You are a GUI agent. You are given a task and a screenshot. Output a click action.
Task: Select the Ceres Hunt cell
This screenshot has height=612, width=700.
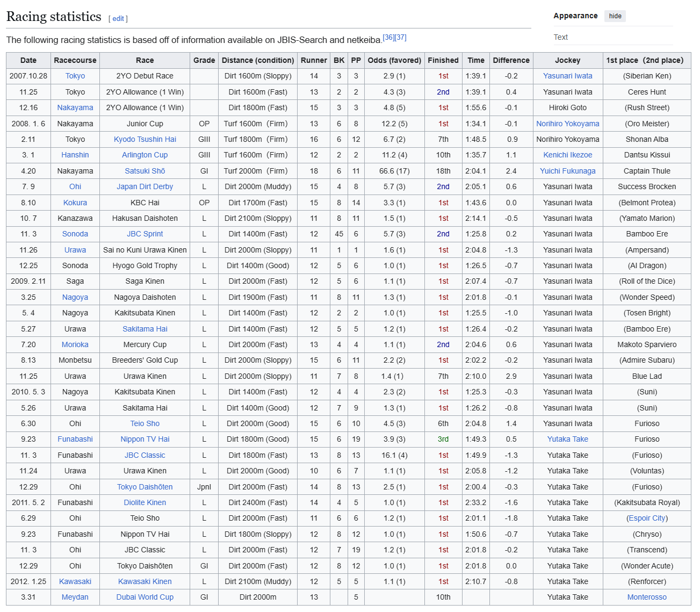click(647, 92)
